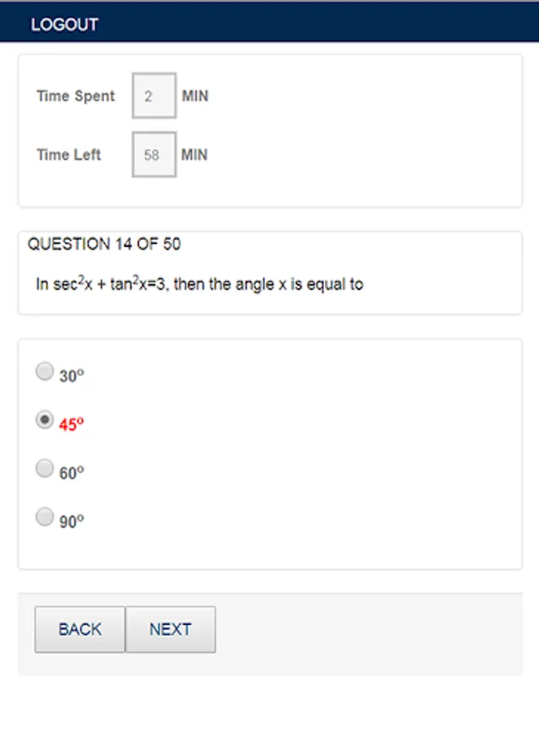Click the Time Spent minutes field
Image resolution: width=539 pixels, height=756 pixels.
(154, 96)
